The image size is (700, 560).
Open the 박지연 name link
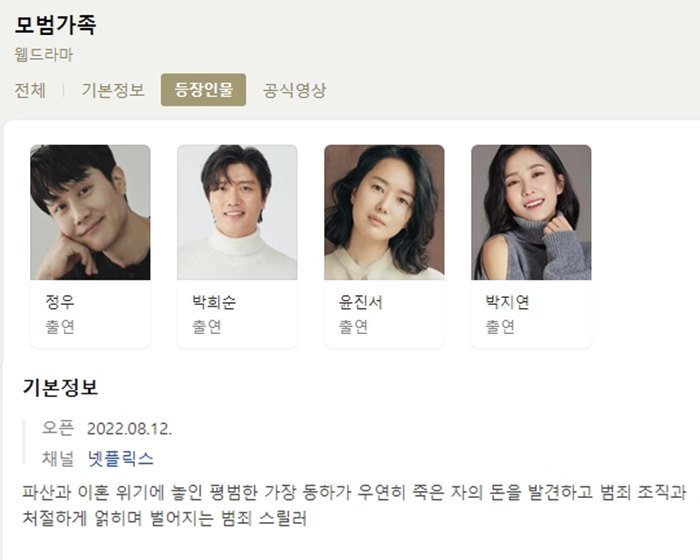tap(508, 302)
